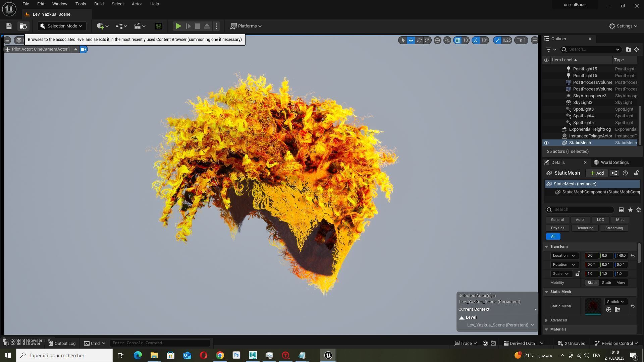The height and width of the screenshot is (362, 644).
Task: Click the Browse to asset icon in Static Mesh
Action: click(x=617, y=310)
